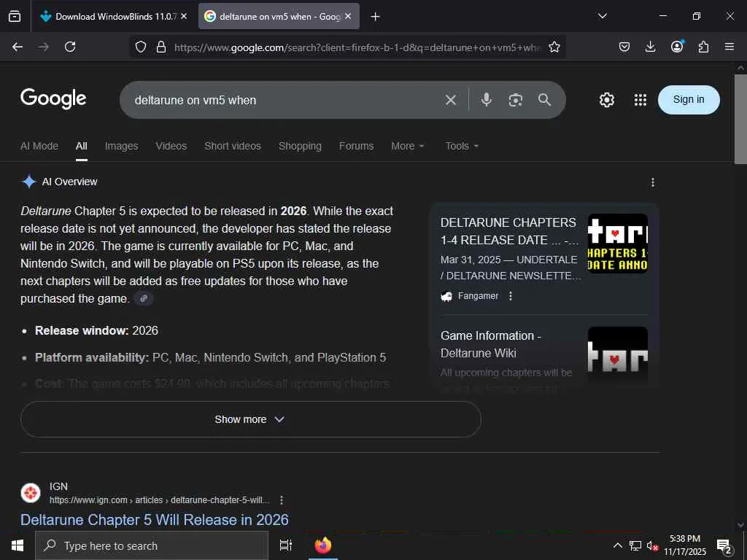Viewport: 747px width, 560px height.
Task: Click the Fangamer article thumbnail
Action: pyautogui.click(x=617, y=243)
